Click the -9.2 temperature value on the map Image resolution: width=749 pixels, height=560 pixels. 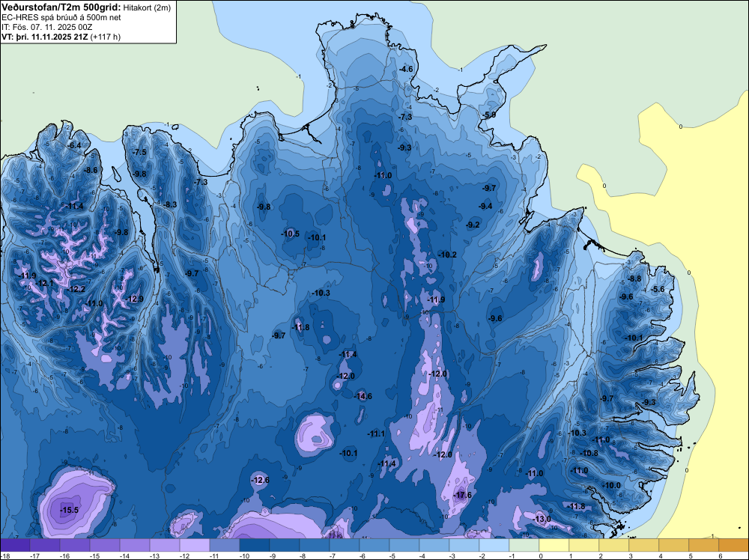pos(473,225)
